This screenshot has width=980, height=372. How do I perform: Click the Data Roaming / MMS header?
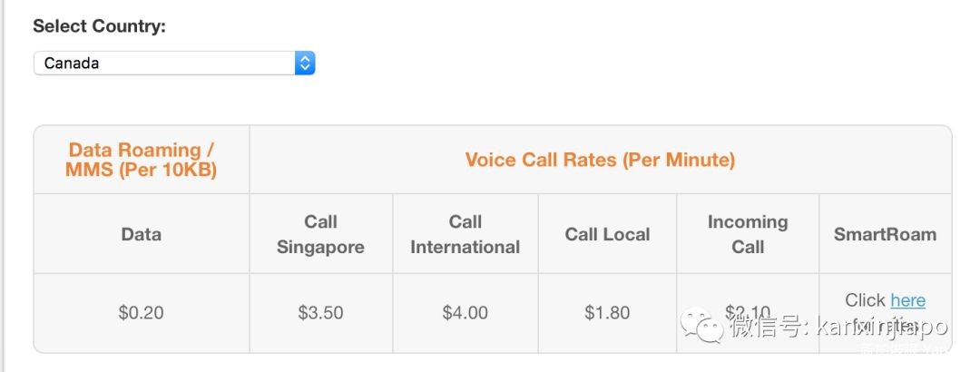142,160
